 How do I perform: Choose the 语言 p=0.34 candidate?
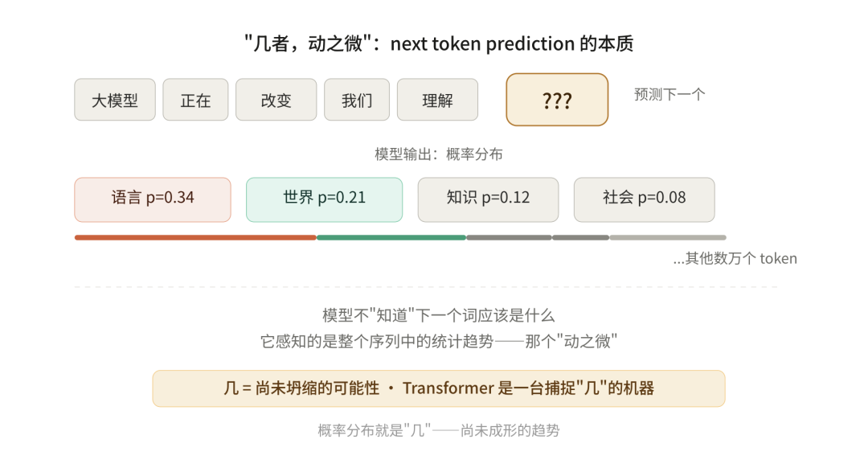(153, 199)
